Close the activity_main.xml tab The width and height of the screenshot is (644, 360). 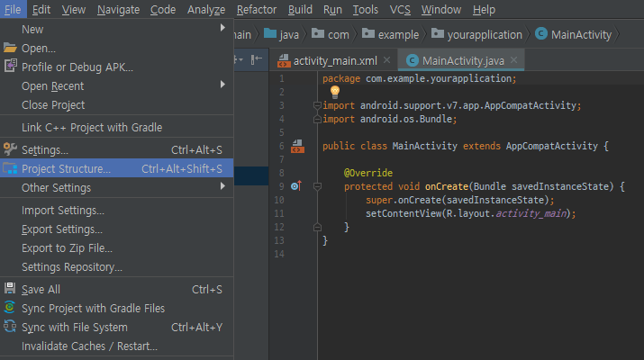(388, 60)
